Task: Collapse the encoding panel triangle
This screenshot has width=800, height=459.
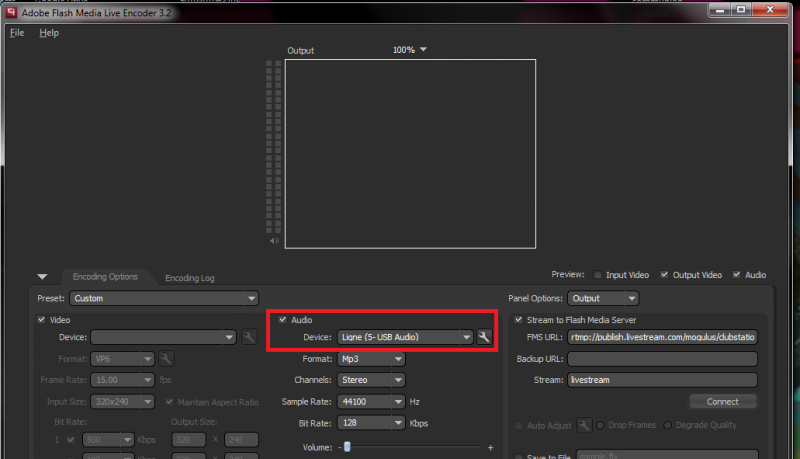Action: pyautogui.click(x=42, y=276)
